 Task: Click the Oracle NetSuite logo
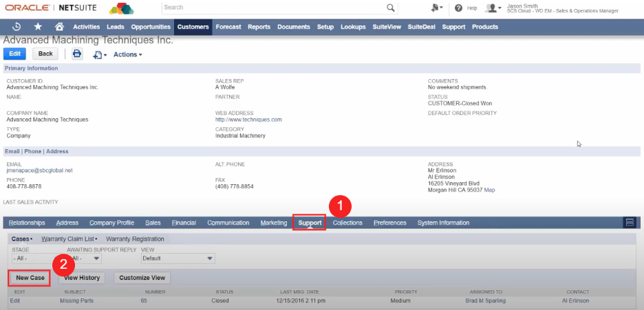tap(51, 8)
